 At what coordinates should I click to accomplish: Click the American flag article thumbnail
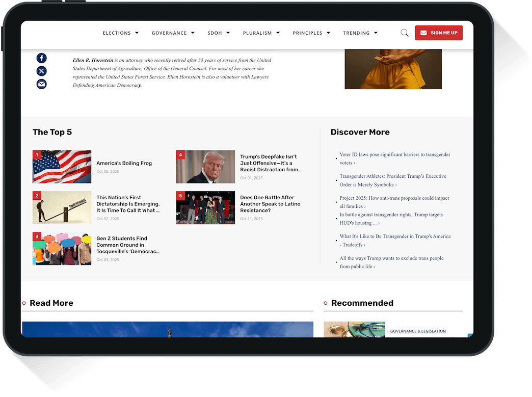pyautogui.click(x=62, y=167)
